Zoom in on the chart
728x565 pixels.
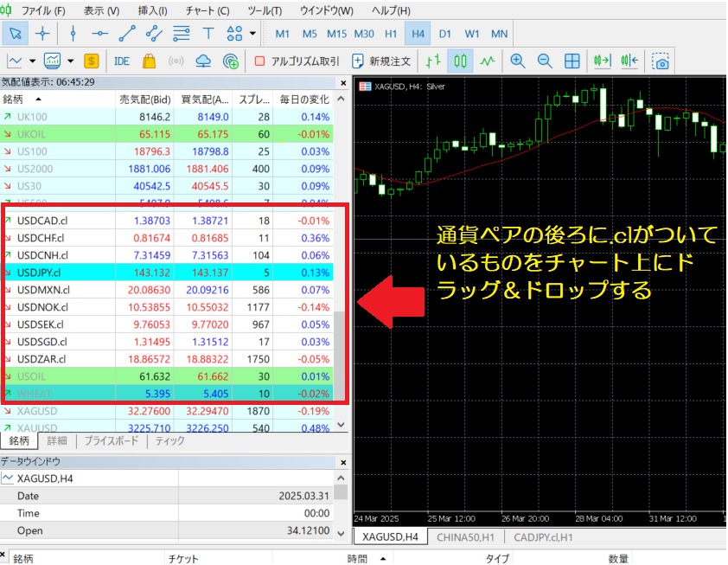pos(518,61)
